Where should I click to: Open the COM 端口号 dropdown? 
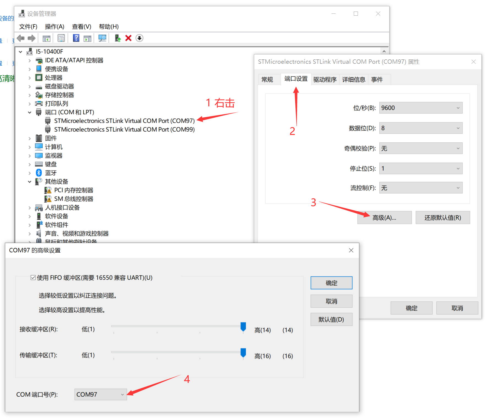100,394
